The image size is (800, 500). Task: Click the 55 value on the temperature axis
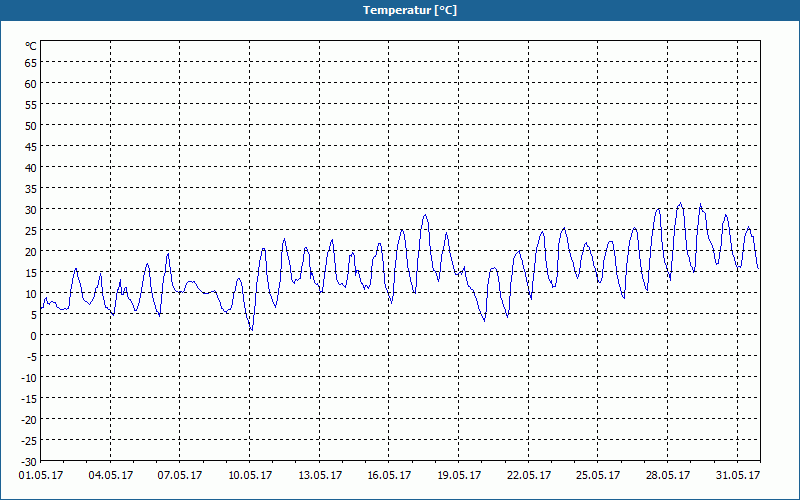click(x=31, y=105)
